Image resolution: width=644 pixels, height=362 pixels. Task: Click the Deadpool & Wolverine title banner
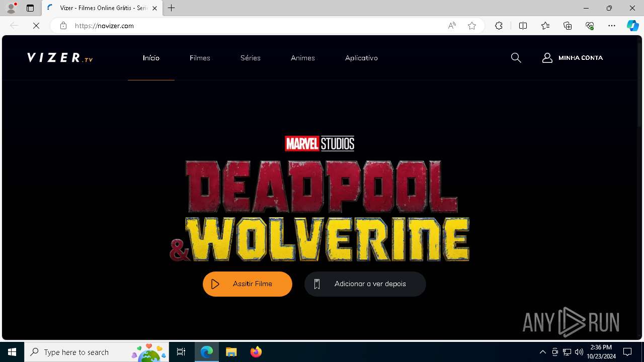click(320, 199)
